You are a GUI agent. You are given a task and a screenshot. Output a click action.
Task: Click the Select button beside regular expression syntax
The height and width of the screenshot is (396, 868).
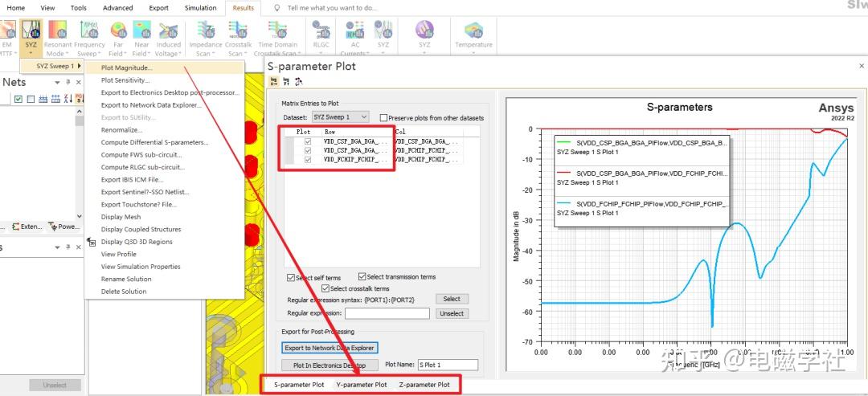[452, 299]
